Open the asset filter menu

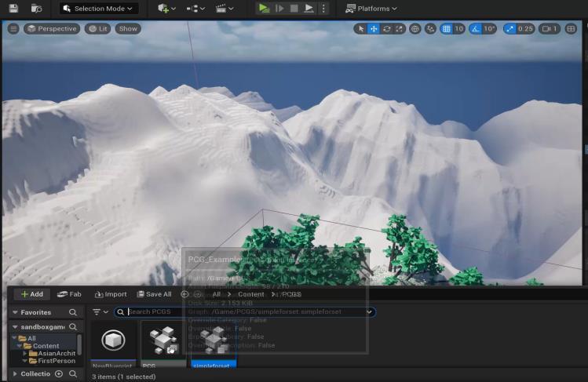[x=100, y=311]
